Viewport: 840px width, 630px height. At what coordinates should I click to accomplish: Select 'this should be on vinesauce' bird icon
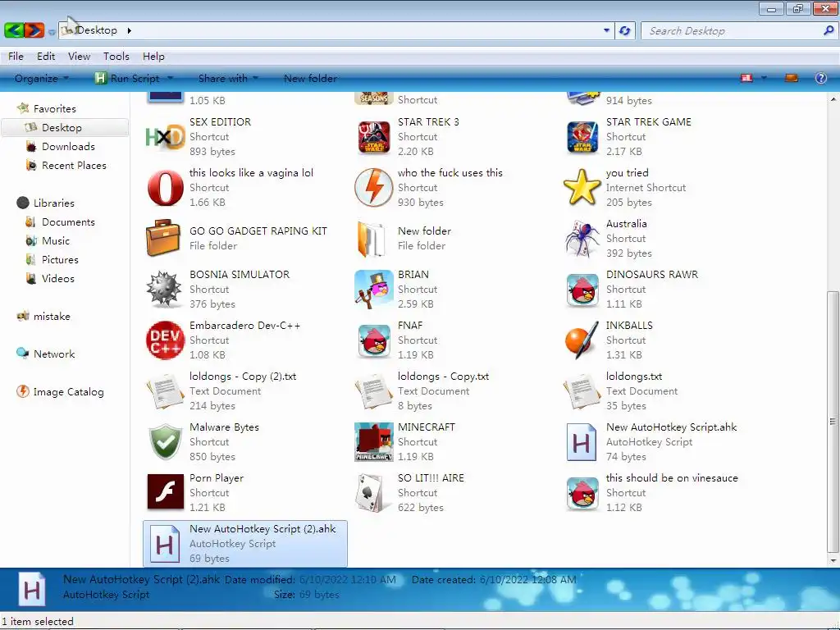point(582,493)
